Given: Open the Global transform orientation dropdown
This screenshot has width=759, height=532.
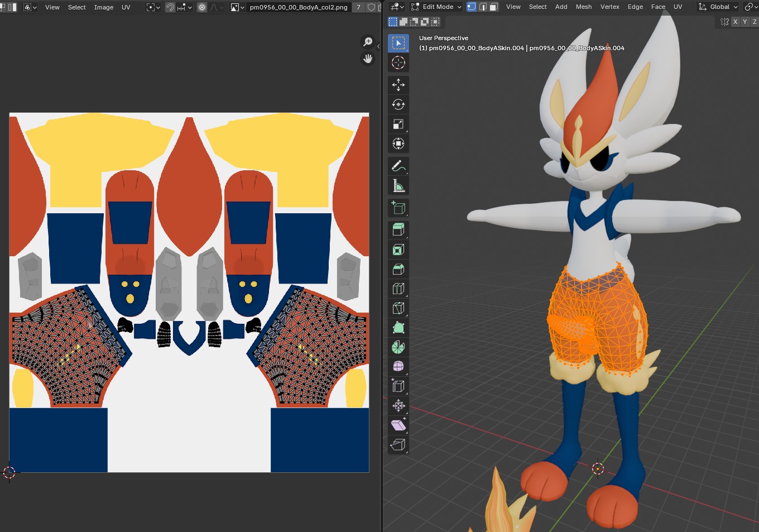Looking at the screenshot, I should pyautogui.click(x=718, y=7).
